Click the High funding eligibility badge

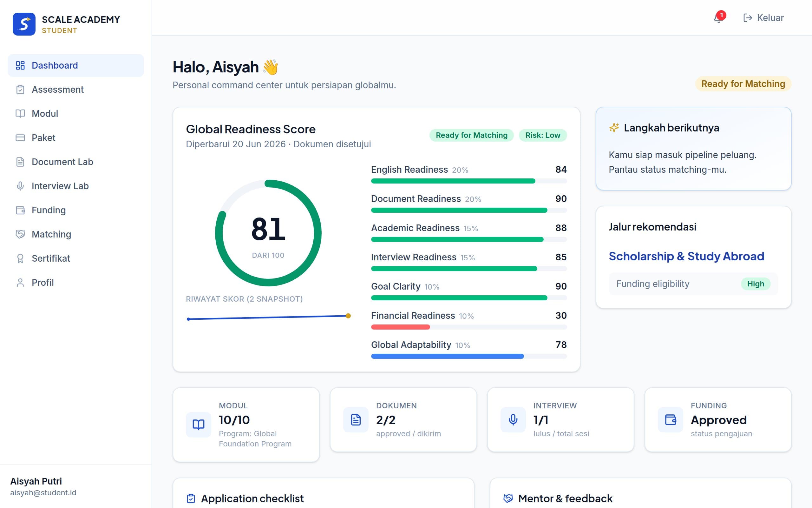[x=756, y=284]
